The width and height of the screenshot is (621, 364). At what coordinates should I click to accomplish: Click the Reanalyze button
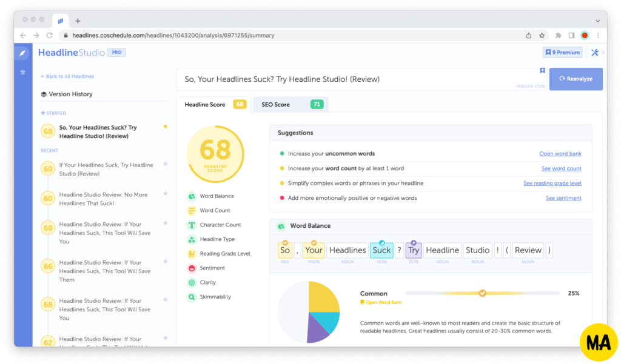pos(576,79)
